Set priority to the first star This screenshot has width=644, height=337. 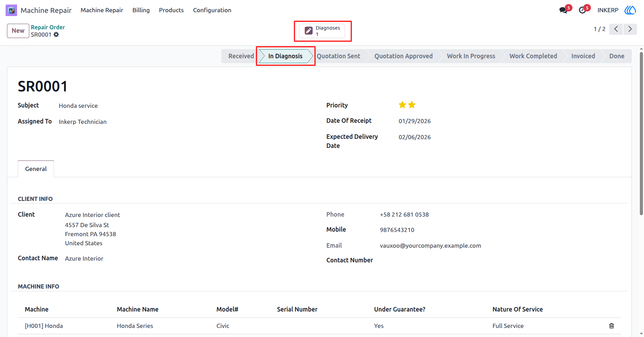402,105
